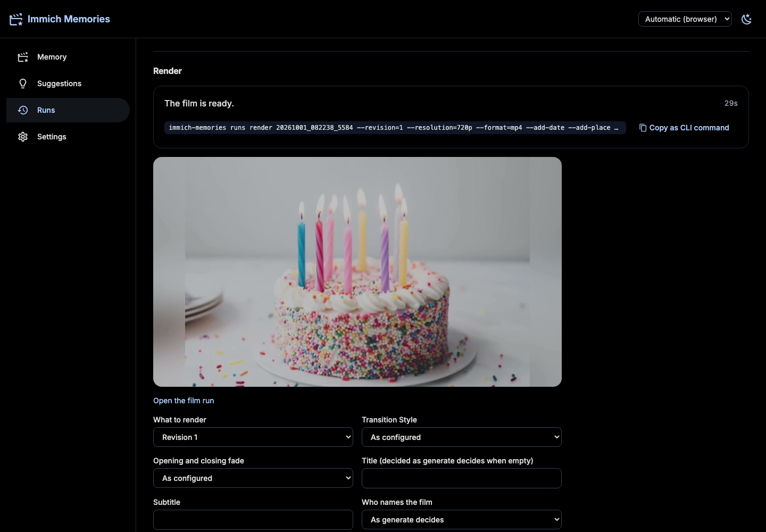
Task: Click the Immich Memories logo icon
Action: tap(16, 19)
